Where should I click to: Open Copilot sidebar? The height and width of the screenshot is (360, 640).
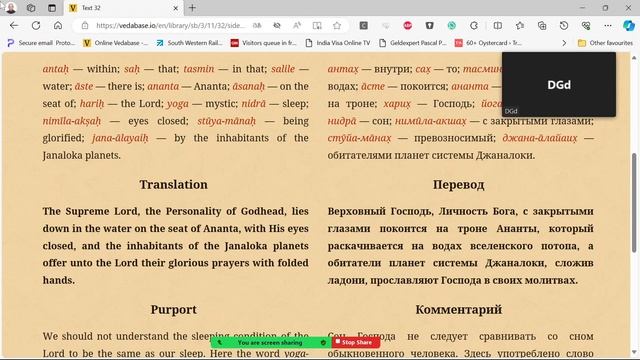point(629,25)
